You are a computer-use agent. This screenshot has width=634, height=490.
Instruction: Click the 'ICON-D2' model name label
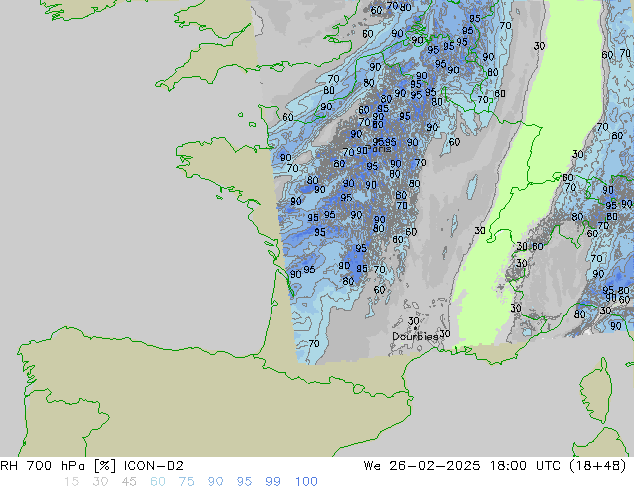(x=154, y=466)
